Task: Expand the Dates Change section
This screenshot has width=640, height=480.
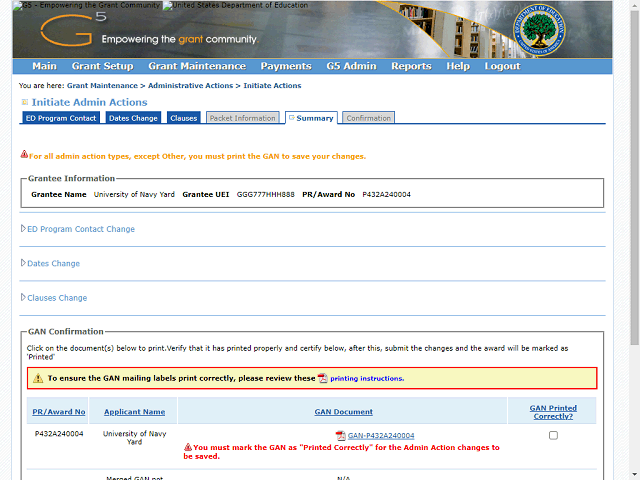Action: click(x=23, y=263)
